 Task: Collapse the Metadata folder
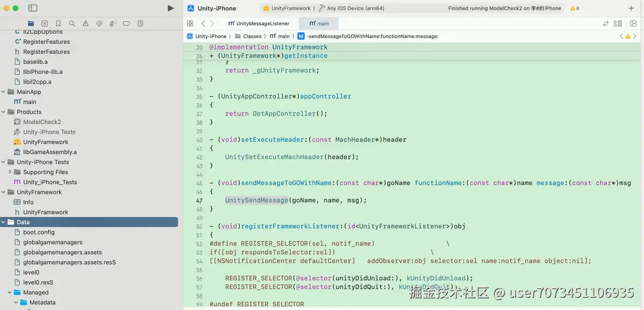16,302
